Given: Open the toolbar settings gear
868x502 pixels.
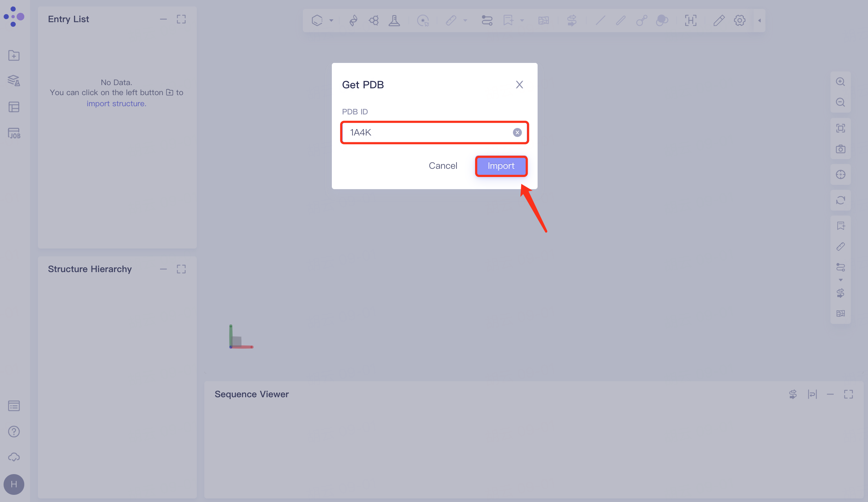Looking at the screenshot, I should click(739, 20).
